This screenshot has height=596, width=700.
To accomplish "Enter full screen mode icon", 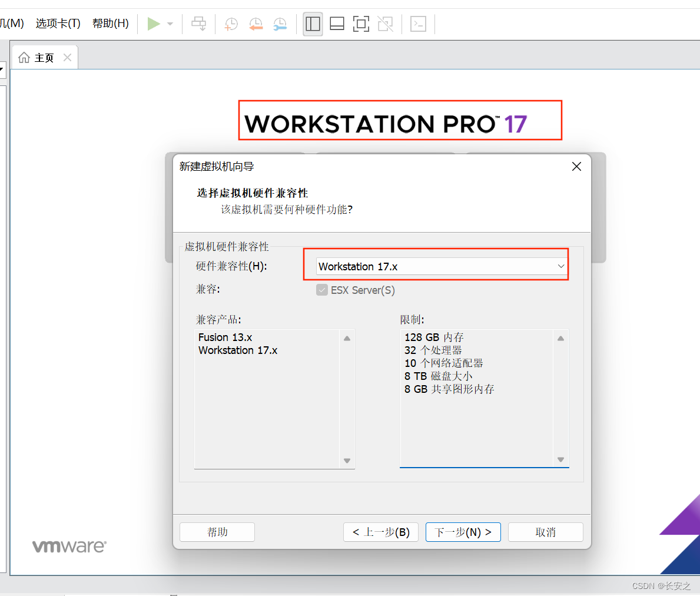I will point(361,24).
